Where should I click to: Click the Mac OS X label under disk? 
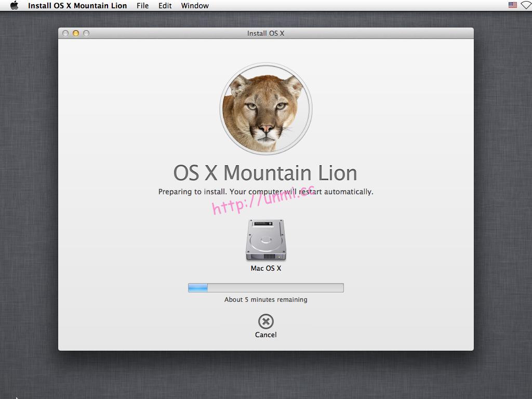pos(265,268)
